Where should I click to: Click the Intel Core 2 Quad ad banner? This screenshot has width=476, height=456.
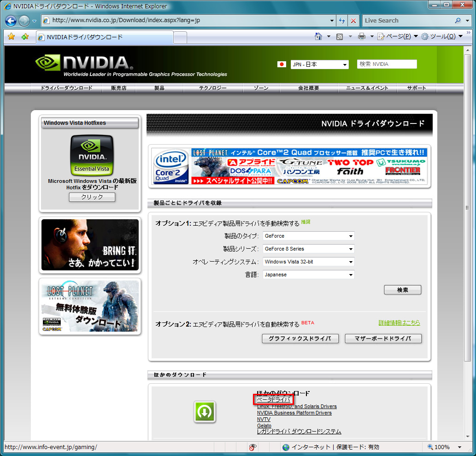[x=289, y=166]
